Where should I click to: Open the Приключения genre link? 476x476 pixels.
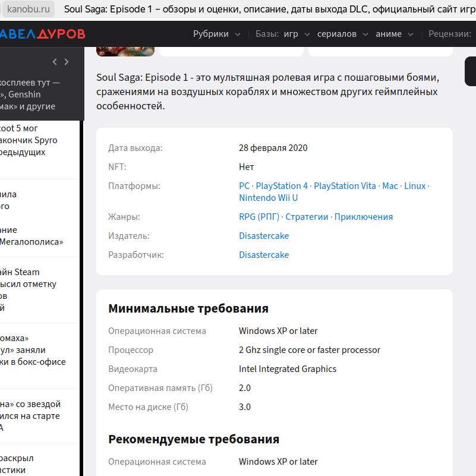point(363,217)
